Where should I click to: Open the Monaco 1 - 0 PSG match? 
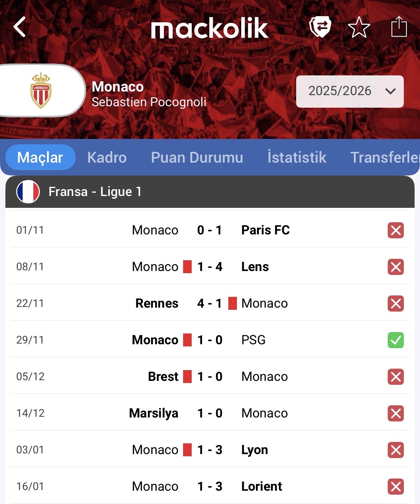click(x=210, y=340)
